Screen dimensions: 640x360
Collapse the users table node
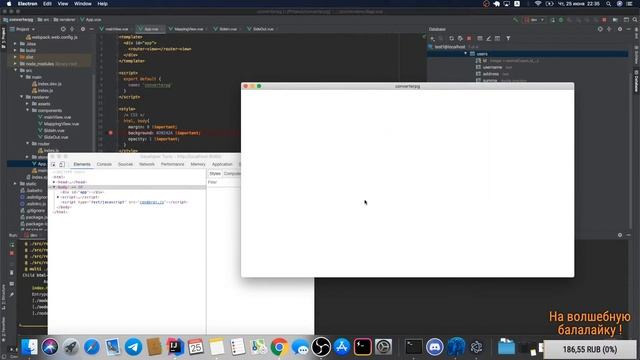click(x=465, y=53)
